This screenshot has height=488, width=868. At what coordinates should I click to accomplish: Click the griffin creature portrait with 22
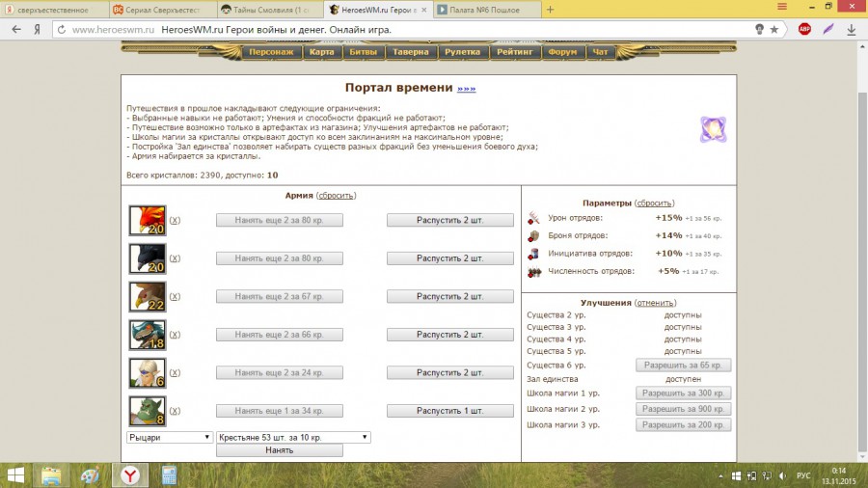click(x=148, y=297)
